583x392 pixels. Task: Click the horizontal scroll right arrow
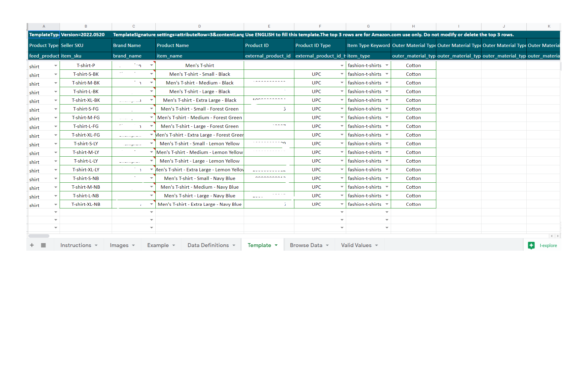click(x=558, y=236)
